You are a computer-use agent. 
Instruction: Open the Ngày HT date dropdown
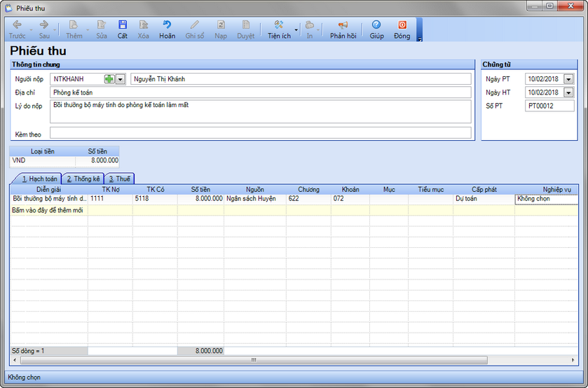pos(568,92)
